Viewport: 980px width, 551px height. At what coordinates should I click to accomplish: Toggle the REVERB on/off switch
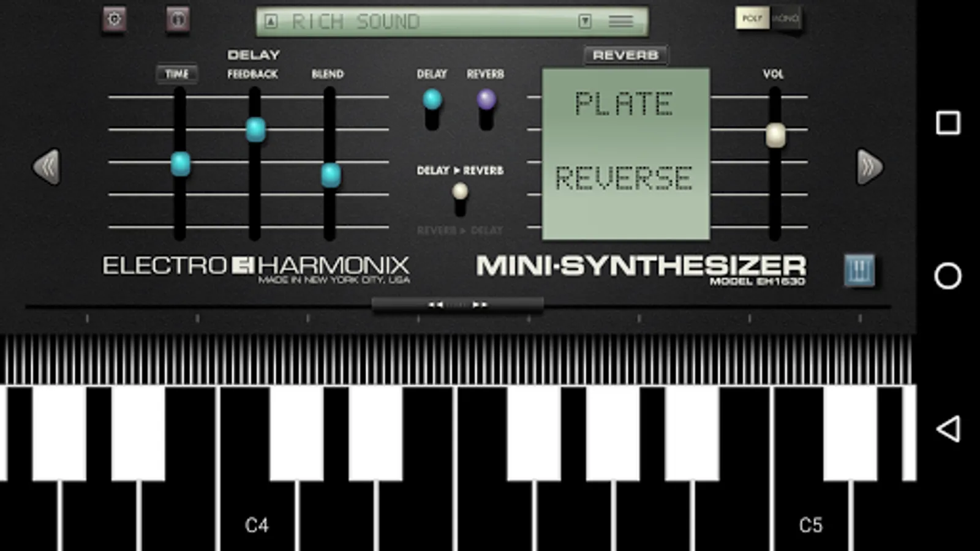coord(486,108)
